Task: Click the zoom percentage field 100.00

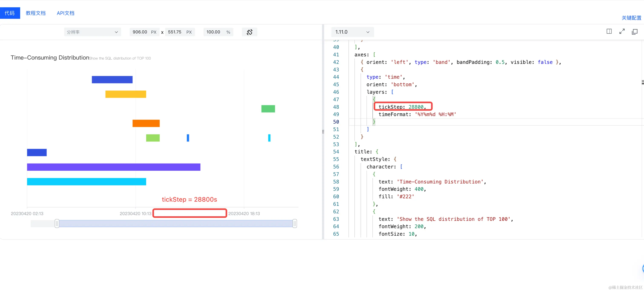Action: coord(213,32)
